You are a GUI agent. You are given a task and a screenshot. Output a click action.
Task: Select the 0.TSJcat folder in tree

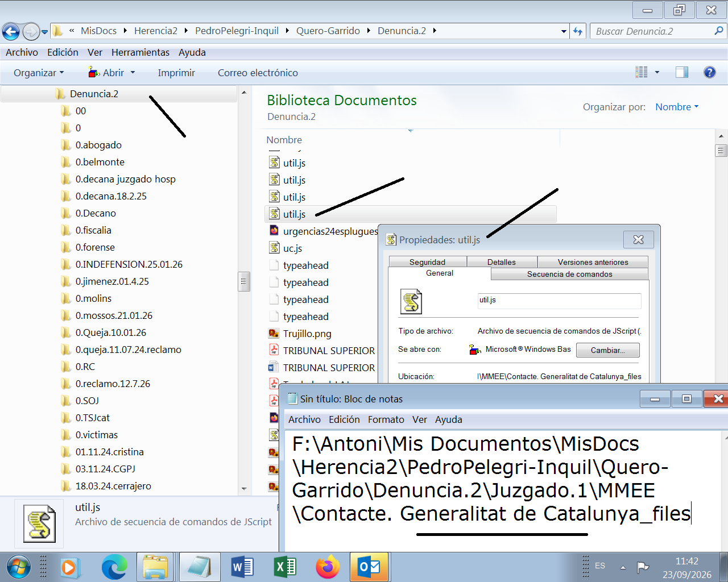point(92,418)
